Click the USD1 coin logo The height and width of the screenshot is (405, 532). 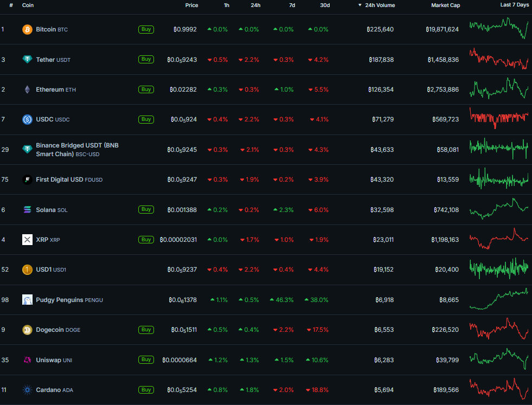click(27, 269)
